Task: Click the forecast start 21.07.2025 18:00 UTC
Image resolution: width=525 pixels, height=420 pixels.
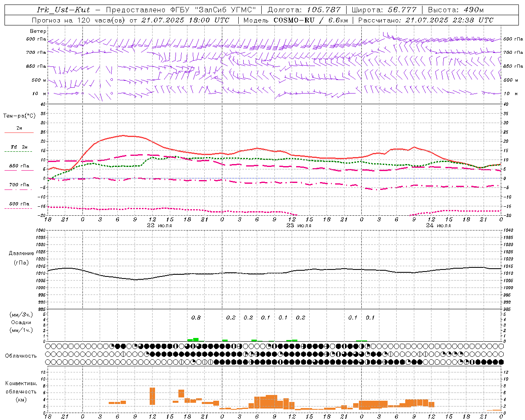Action: click(x=185, y=20)
